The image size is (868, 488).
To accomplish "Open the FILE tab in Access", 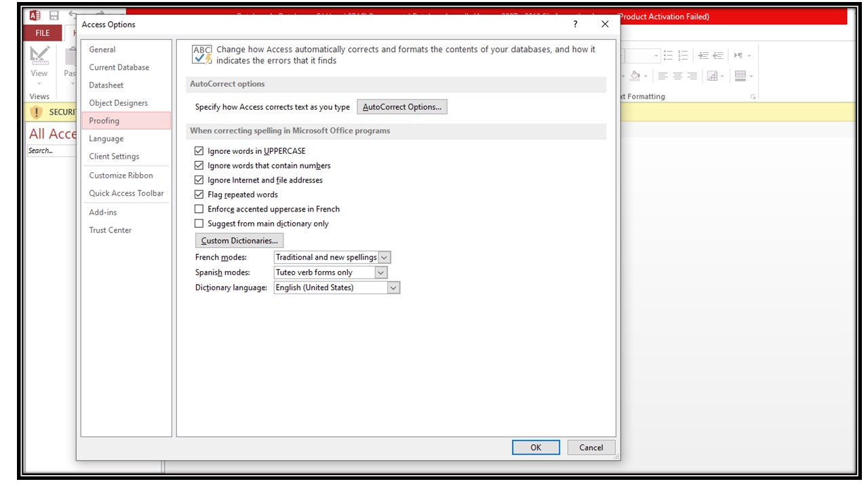I will [x=42, y=33].
